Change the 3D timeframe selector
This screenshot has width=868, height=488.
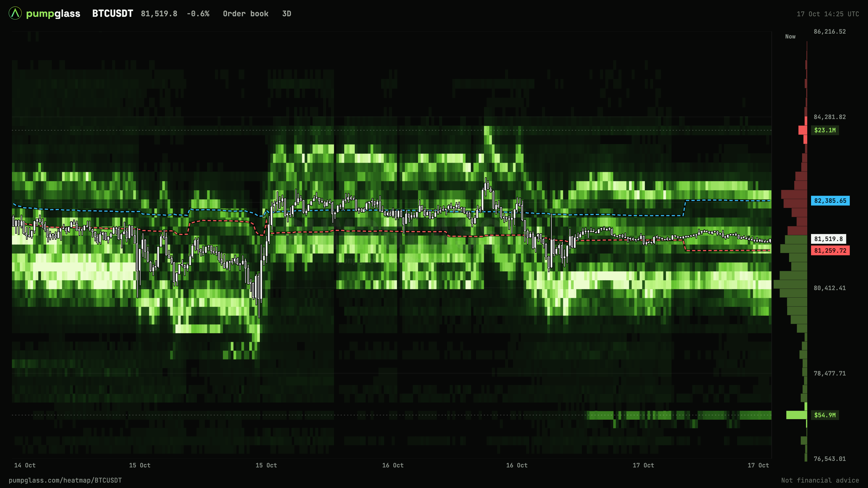pyautogui.click(x=287, y=14)
